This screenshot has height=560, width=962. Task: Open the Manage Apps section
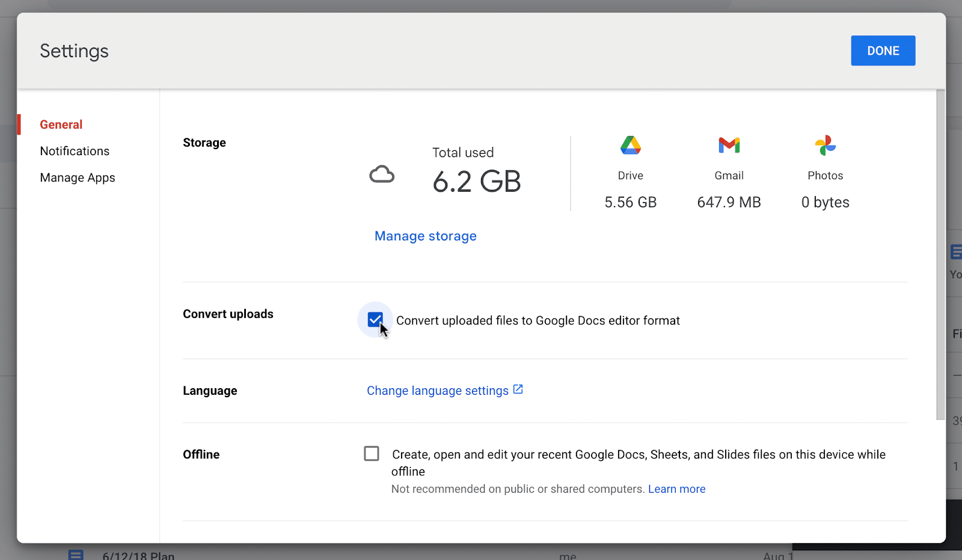[78, 178]
